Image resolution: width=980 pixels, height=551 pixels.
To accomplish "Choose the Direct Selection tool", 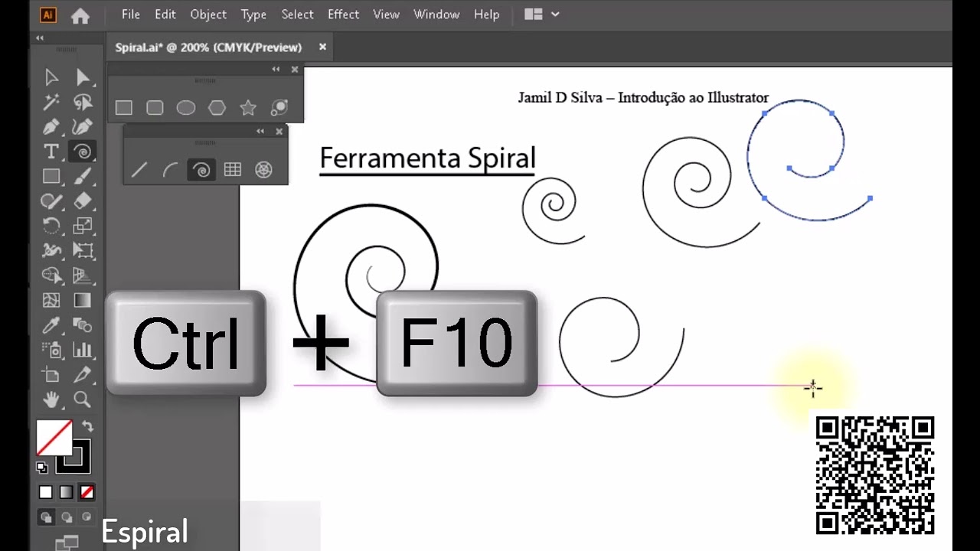I will 83,77.
